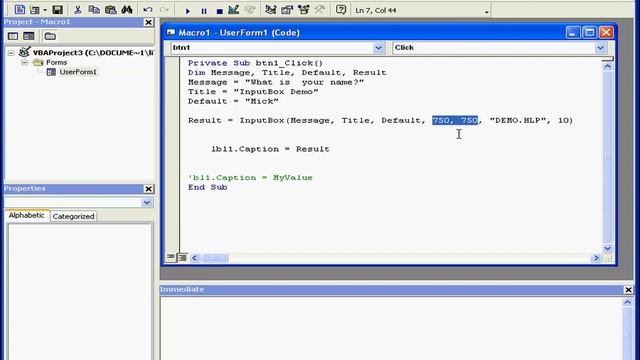Click the green comment 'bl1.Caption = MyValue'
Image resolution: width=640 pixels, height=360 pixels.
click(250, 178)
